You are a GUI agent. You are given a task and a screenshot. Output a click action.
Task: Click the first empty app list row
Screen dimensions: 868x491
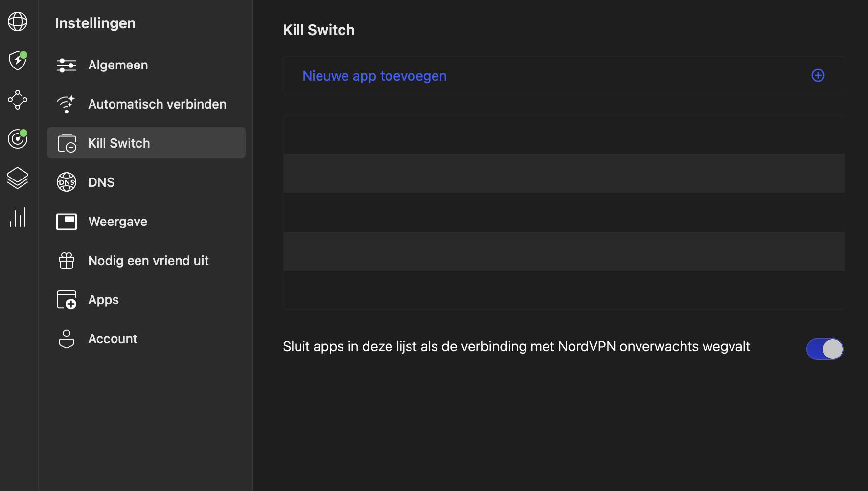pyautogui.click(x=564, y=134)
